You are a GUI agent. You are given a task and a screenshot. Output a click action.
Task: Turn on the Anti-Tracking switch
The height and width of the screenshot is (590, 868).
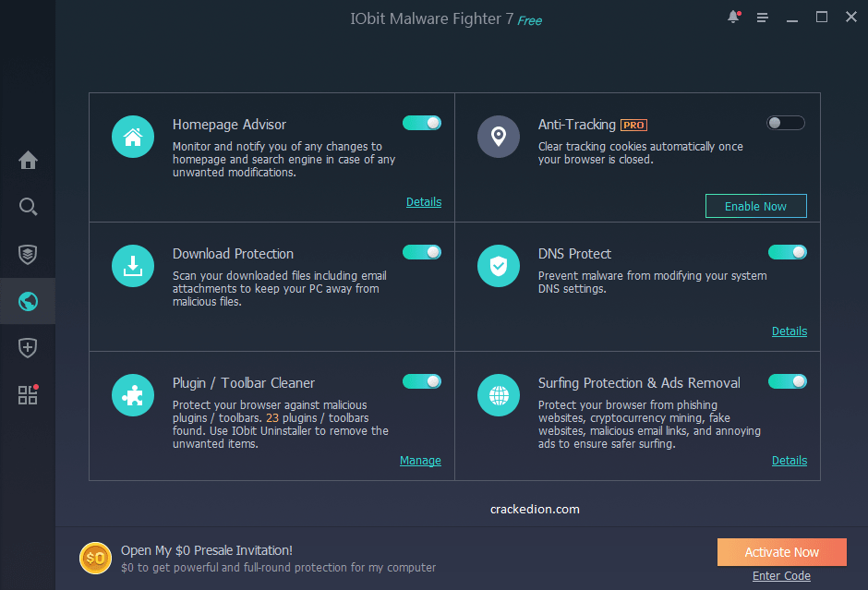click(786, 123)
